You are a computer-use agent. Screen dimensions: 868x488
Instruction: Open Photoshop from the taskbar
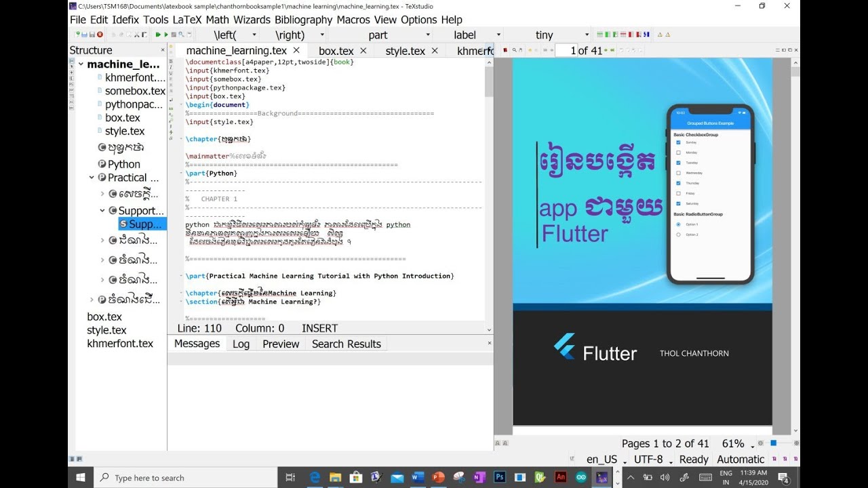pyautogui.click(x=500, y=477)
